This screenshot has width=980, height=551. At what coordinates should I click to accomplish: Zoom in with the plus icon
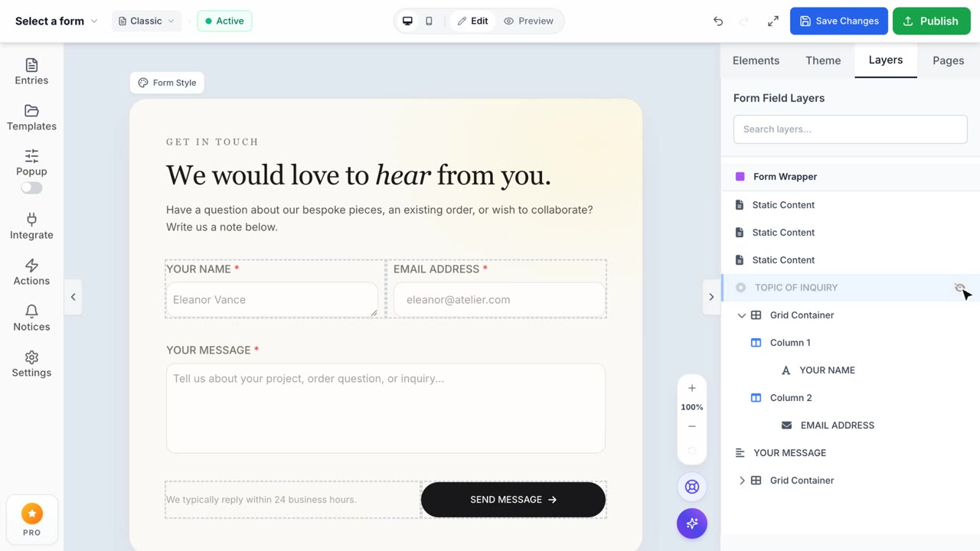coord(692,388)
